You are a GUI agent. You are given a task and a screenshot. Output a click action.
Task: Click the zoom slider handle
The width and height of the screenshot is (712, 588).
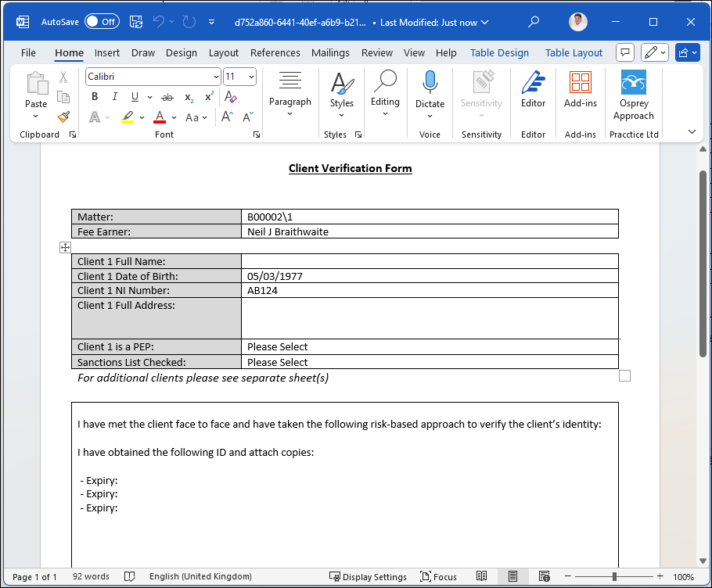point(614,576)
